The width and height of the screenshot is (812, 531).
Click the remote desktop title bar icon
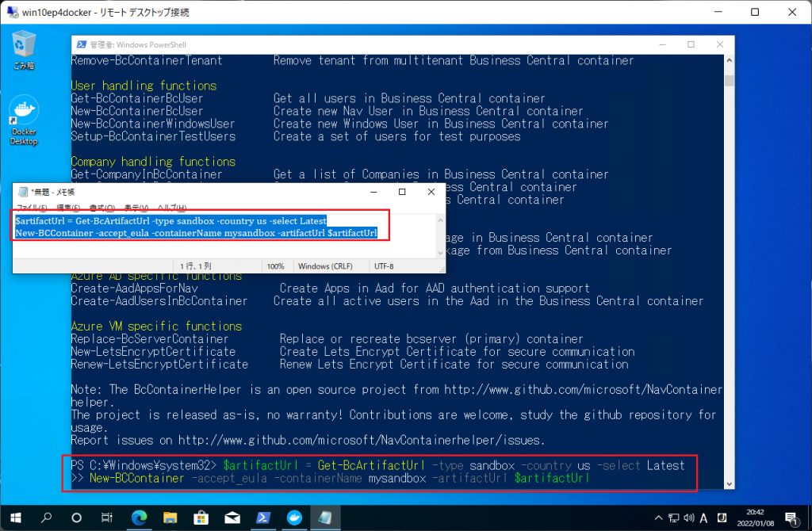pos(13,12)
